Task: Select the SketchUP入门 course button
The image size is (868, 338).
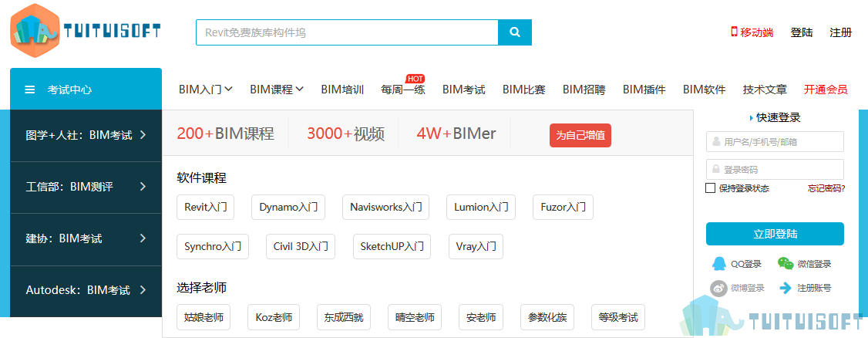Action: (x=392, y=247)
